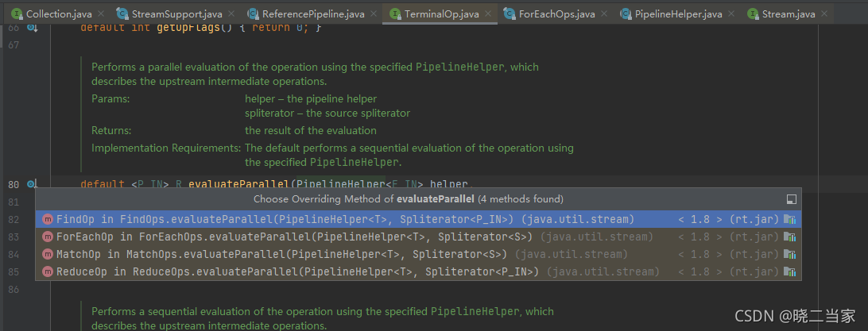The height and width of the screenshot is (331, 868).
Task: Click line number 86 in the gutter
Action: 14,290
